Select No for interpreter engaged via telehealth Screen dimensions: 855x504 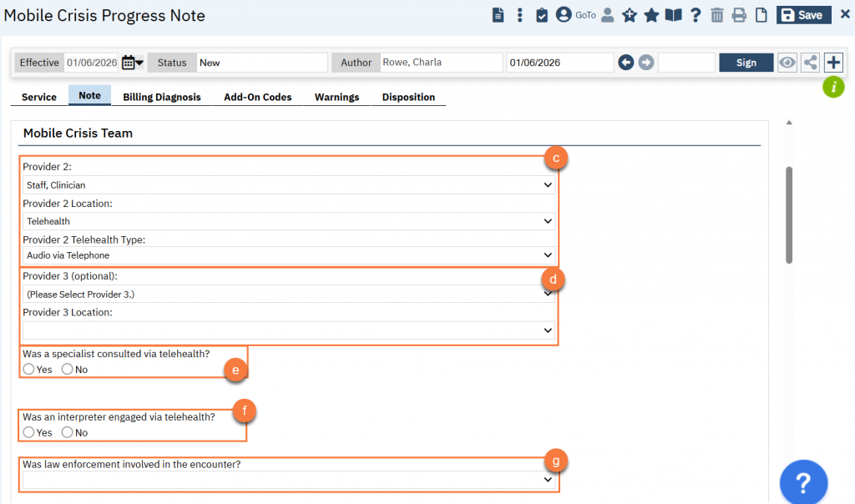pos(68,432)
